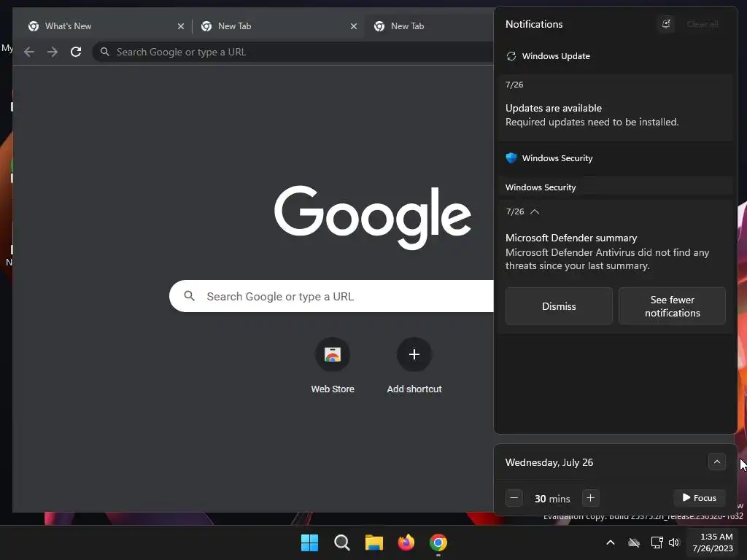Close the What's New tab
The height and width of the screenshot is (560, 747).
[181, 26]
